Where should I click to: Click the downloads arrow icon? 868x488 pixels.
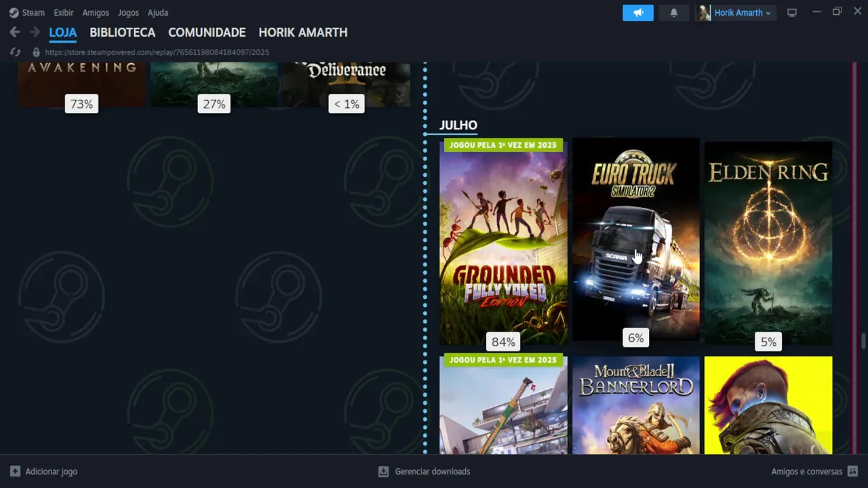pyautogui.click(x=383, y=471)
